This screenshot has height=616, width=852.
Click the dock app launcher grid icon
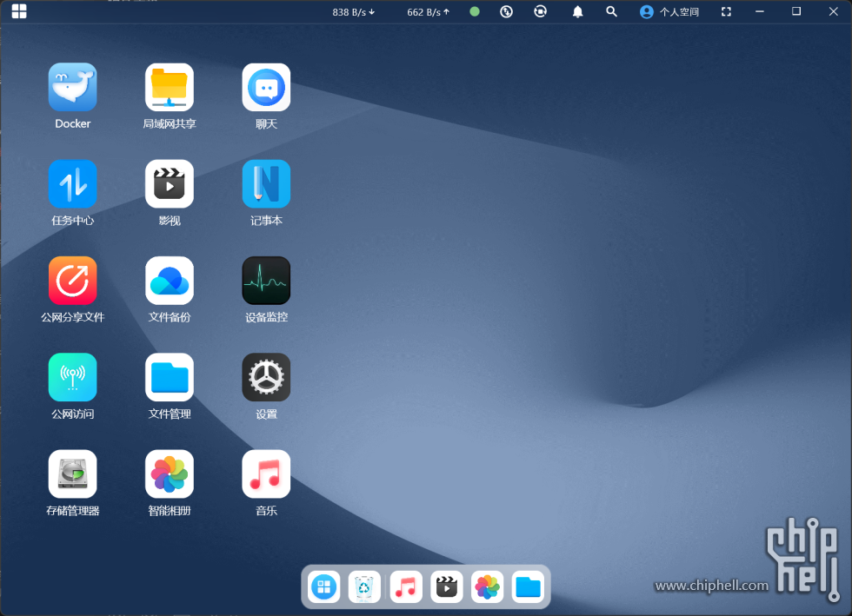pos(323,587)
